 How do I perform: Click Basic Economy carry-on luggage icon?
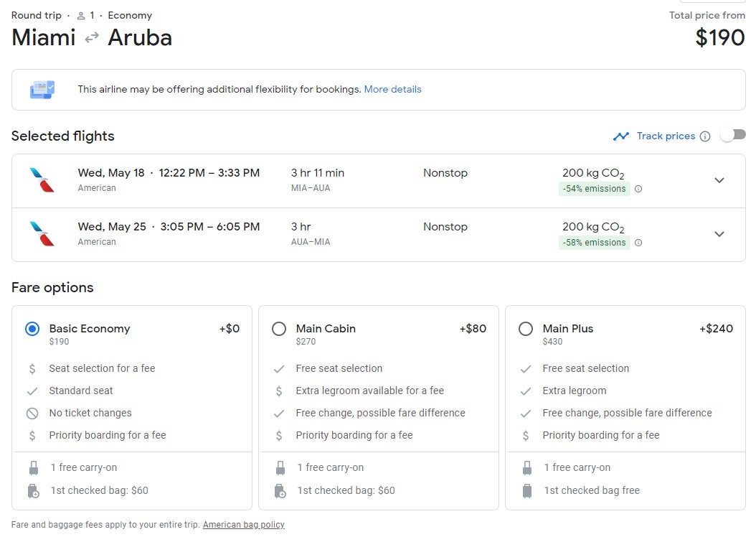33,468
